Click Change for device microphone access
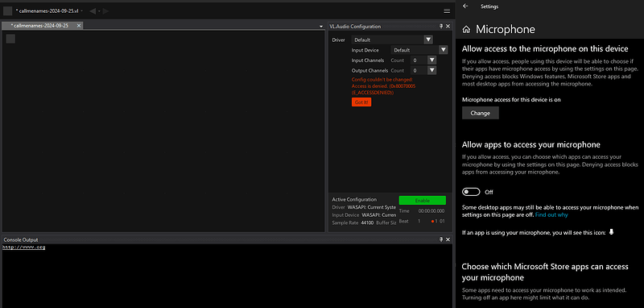The image size is (644, 308). 481,113
